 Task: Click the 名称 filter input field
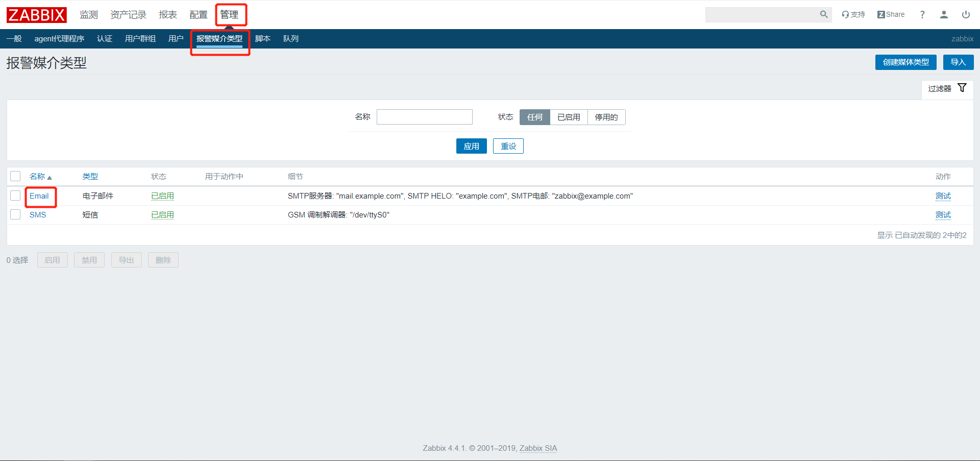point(424,117)
